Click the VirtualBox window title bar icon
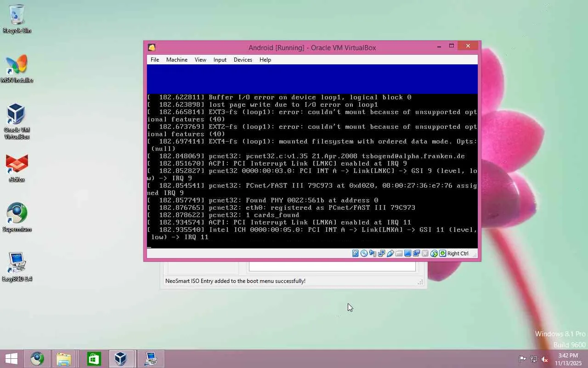 (x=152, y=47)
